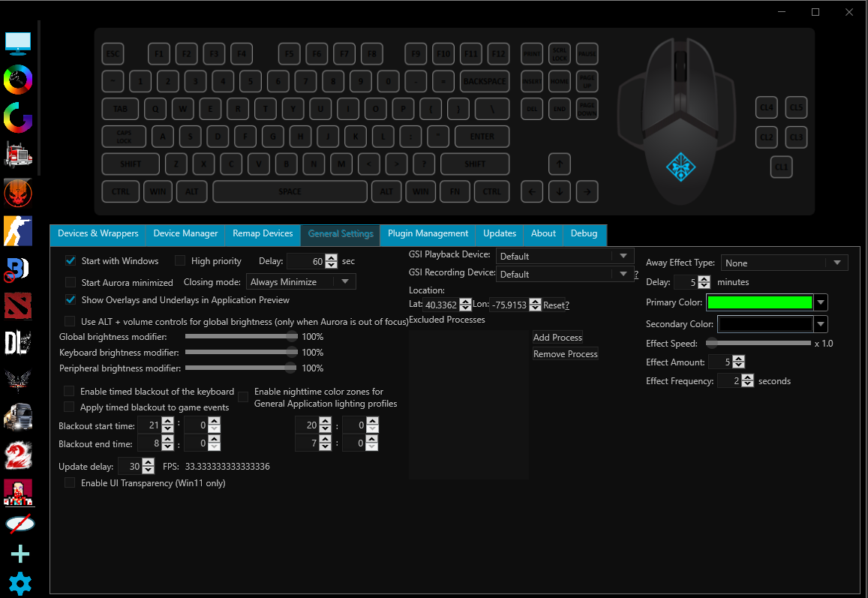Expand the GSI Recording Device dropdown
The width and height of the screenshot is (868, 598).
[564, 274]
